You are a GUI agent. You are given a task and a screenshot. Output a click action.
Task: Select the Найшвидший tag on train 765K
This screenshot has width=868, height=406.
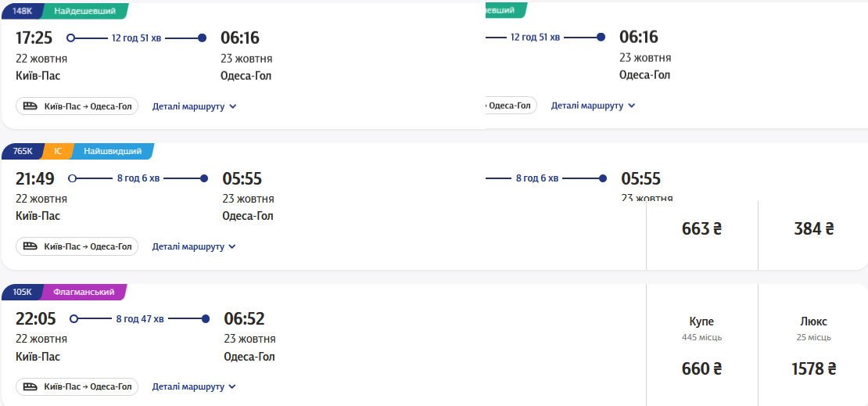click(113, 151)
